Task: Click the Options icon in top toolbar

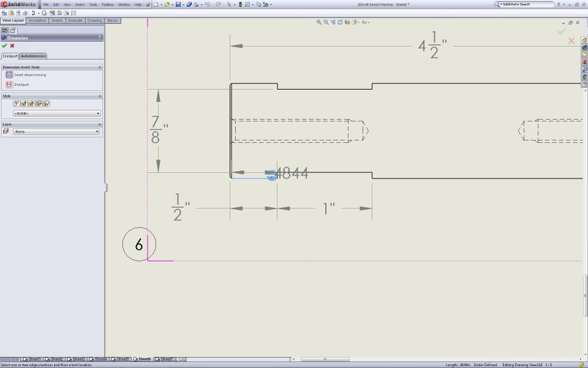Action: coord(247,4)
